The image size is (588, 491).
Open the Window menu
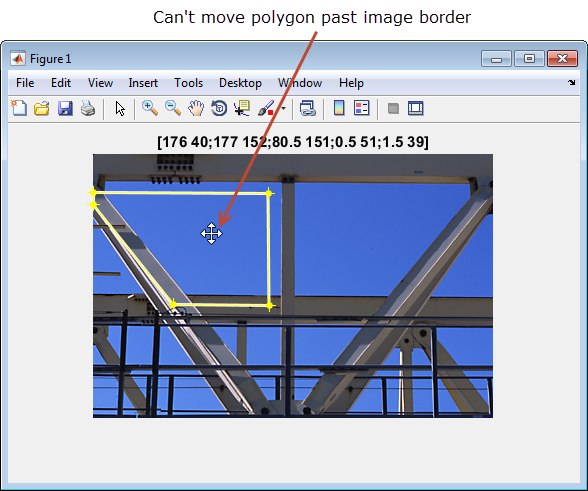(x=300, y=83)
